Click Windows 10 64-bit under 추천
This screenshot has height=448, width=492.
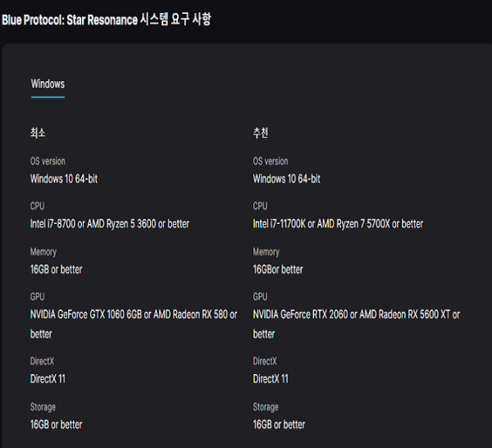coord(286,178)
